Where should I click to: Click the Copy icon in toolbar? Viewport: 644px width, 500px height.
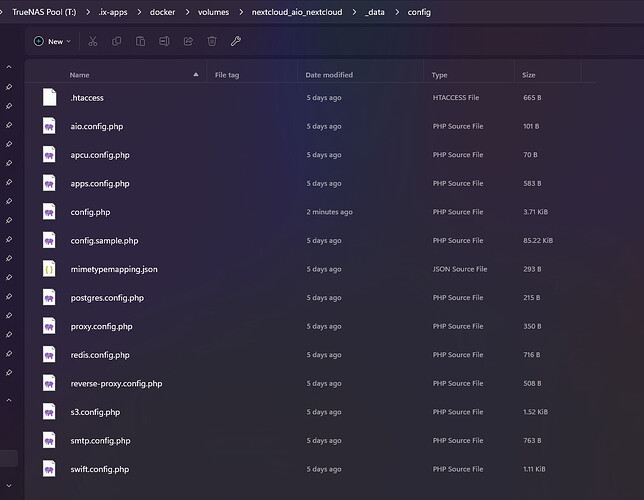pyautogui.click(x=117, y=41)
